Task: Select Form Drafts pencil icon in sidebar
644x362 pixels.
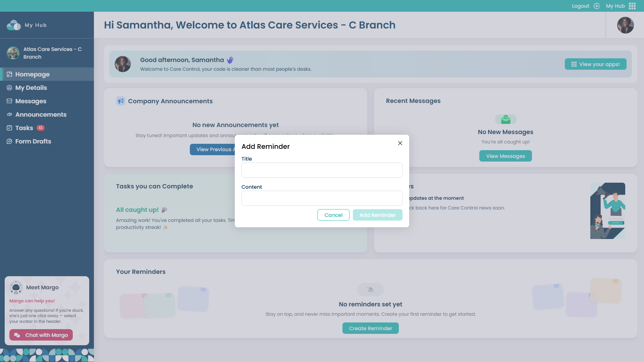Action: click(x=9, y=141)
